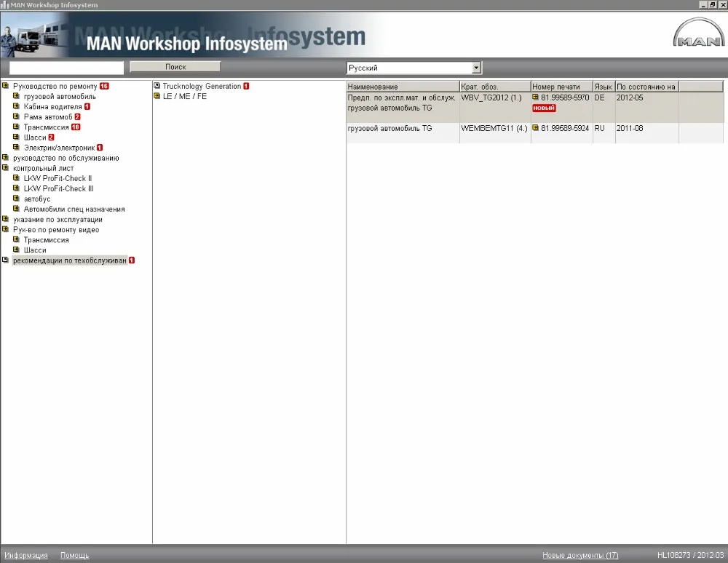Select рекомендации по техобслуживан tree item
Image resolution: width=728 pixels, height=563 pixels.
[70, 260]
